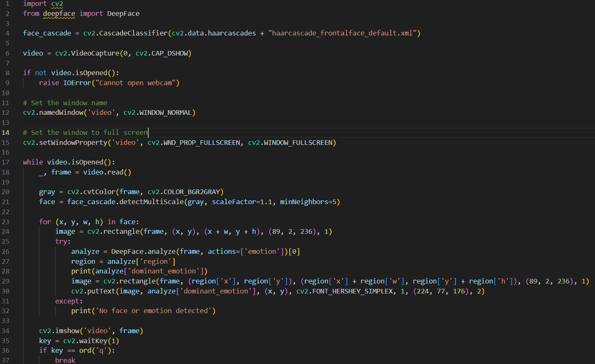Click the actions=['emotion'] argument
Screen dimensions: 595x364
point(246,251)
